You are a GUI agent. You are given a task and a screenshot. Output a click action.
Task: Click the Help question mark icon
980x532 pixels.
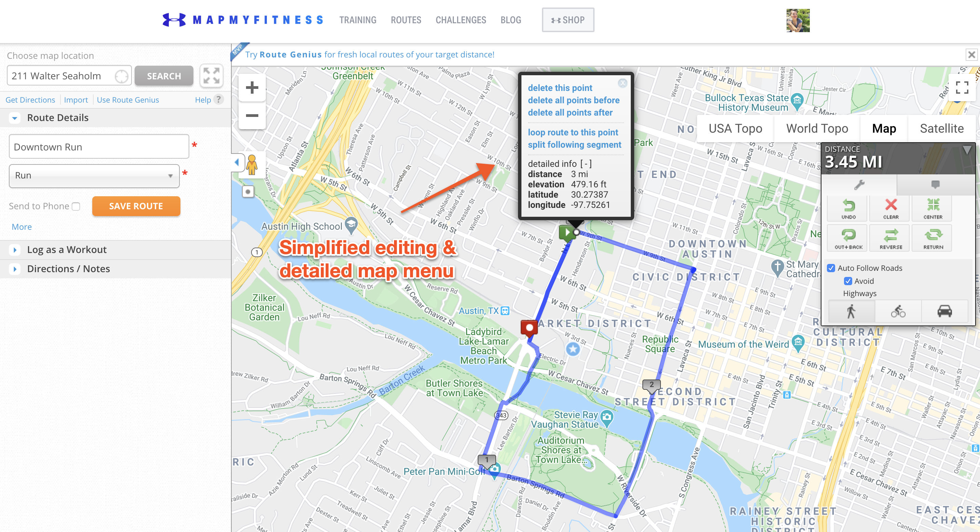click(x=218, y=99)
